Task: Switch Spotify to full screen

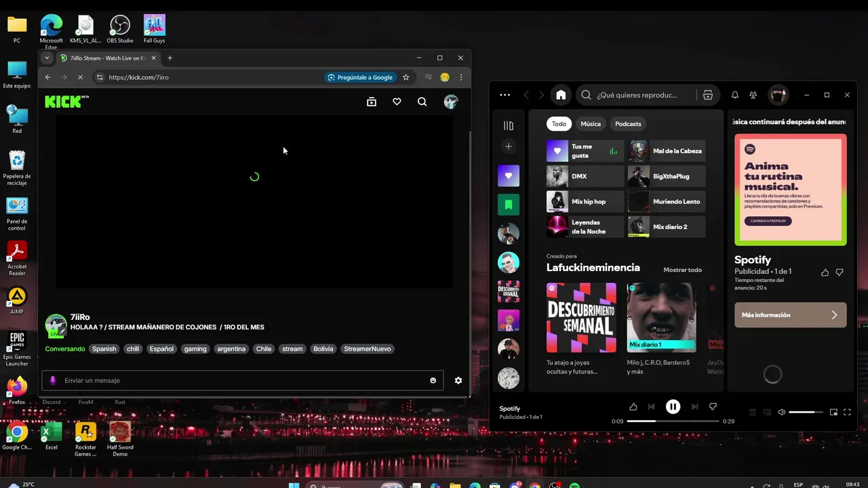Action: pyautogui.click(x=848, y=412)
